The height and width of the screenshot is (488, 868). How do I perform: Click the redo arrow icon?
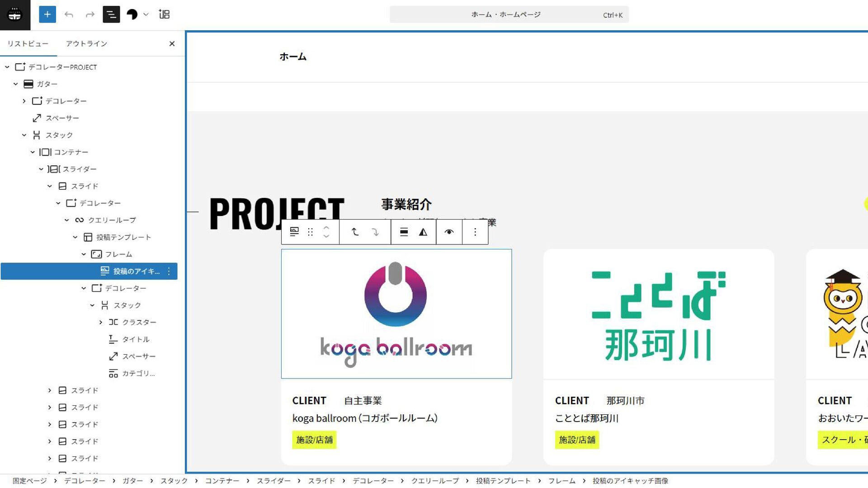(90, 14)
